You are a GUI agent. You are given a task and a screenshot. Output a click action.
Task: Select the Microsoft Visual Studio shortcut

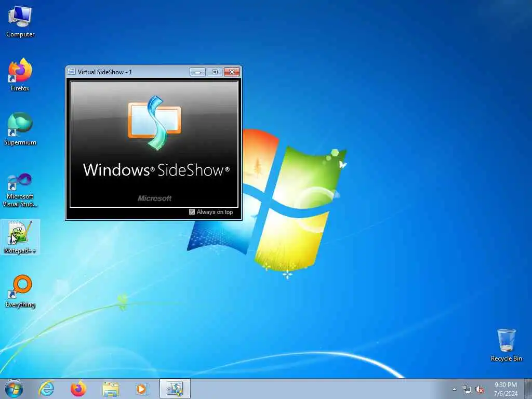coord(20,190)
